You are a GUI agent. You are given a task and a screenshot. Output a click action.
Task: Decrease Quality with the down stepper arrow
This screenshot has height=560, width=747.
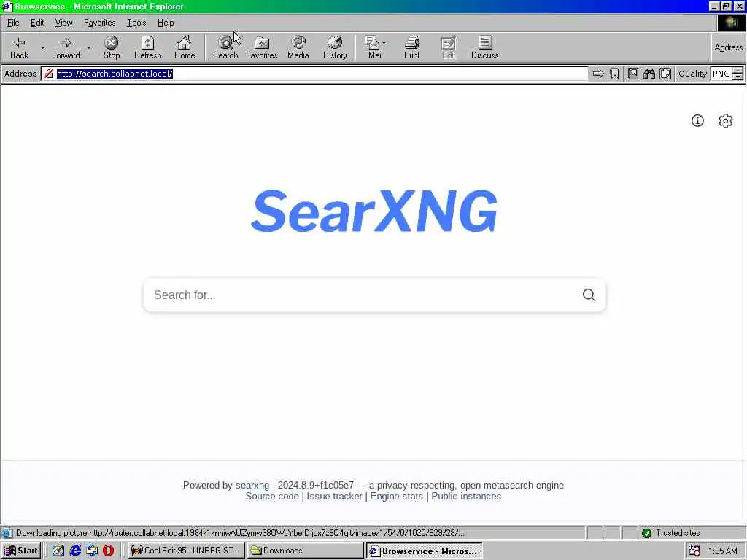click(x=738, y=77)
